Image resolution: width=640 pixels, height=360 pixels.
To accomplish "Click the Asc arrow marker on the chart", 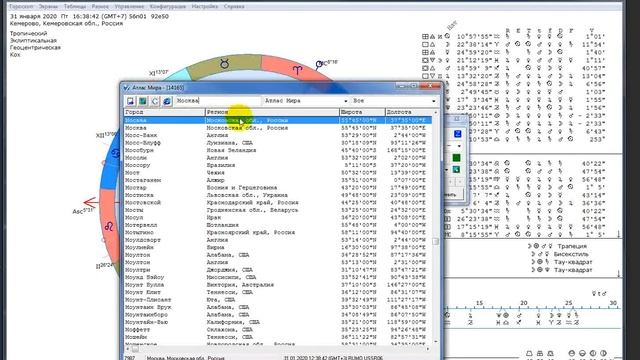I will 91,202.
